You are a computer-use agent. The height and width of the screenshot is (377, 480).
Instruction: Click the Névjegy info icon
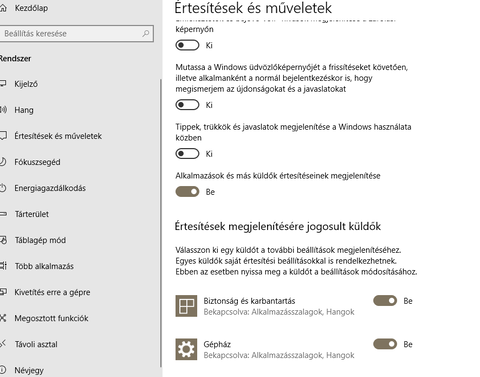(3, 369)
